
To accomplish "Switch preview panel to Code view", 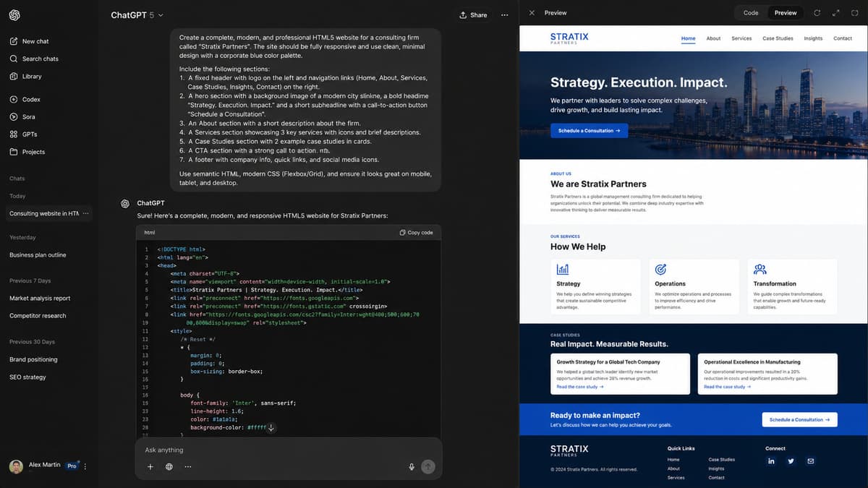I will (751, 13).
